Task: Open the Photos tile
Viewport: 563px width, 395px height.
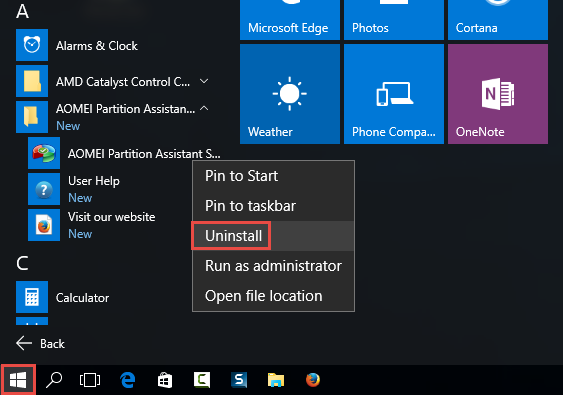Action: (x=394, y=20)
